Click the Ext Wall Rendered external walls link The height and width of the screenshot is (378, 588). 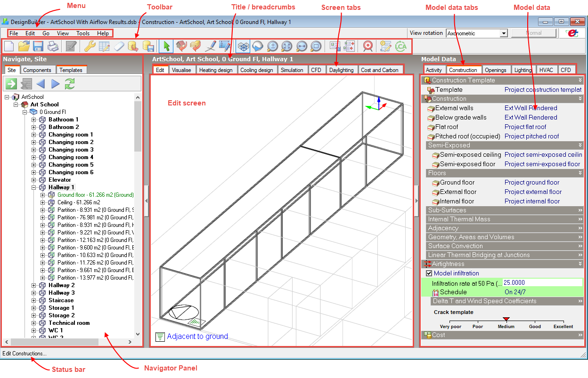click(531, 108)
